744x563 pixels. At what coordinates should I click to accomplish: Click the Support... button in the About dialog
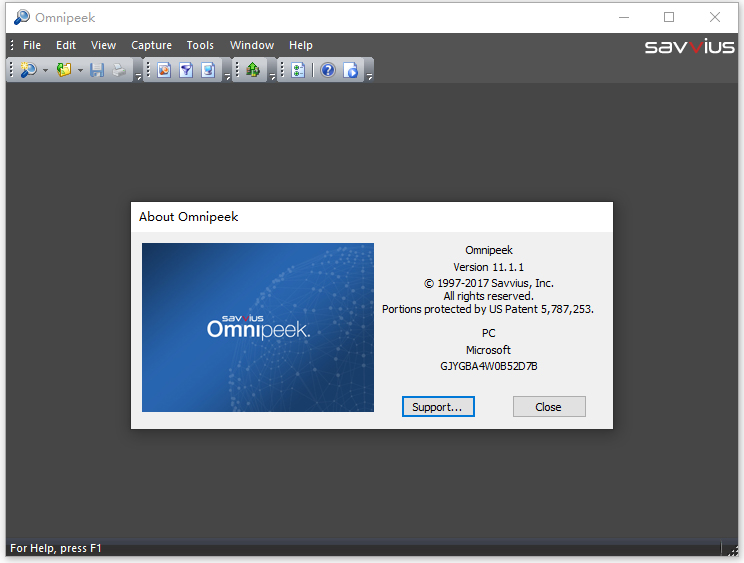[438, 406]
